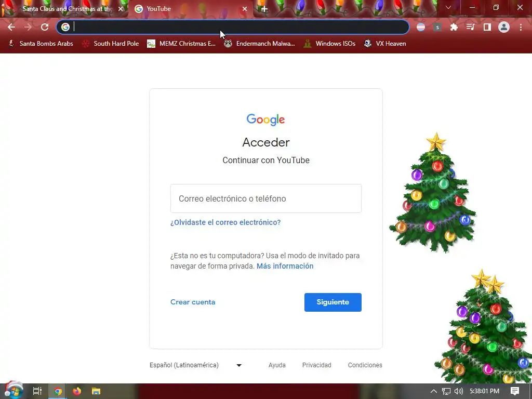Click Crear cuenta
Image resolution: width=532 pixels, height=399 pixels.
coord(193,302)
